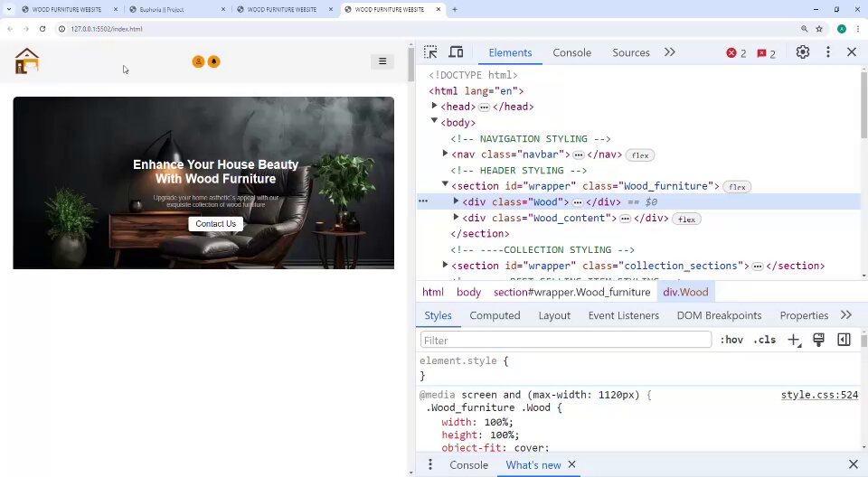Open the Chrome three-dot menu
This screenshot has width=868, height=477.
tap(859, 29)
